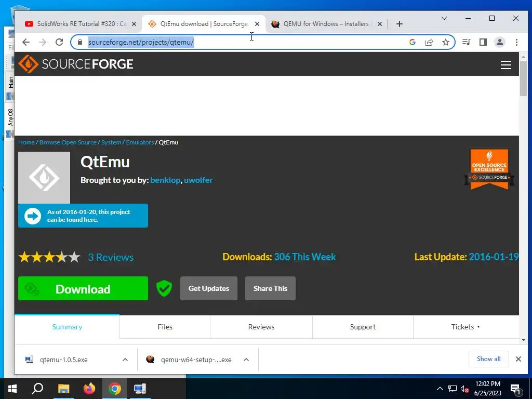Follow the Home breadcrumb link
This screenshot has height=399, width=532.
(x=26, y=142)
